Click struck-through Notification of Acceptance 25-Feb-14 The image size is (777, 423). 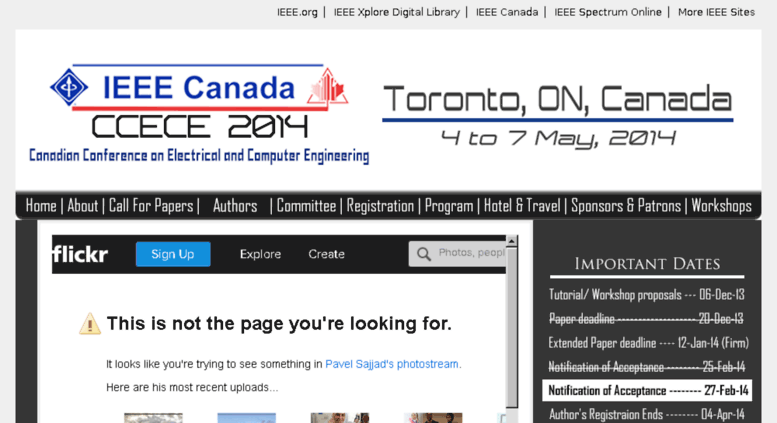tap(647, 367)
